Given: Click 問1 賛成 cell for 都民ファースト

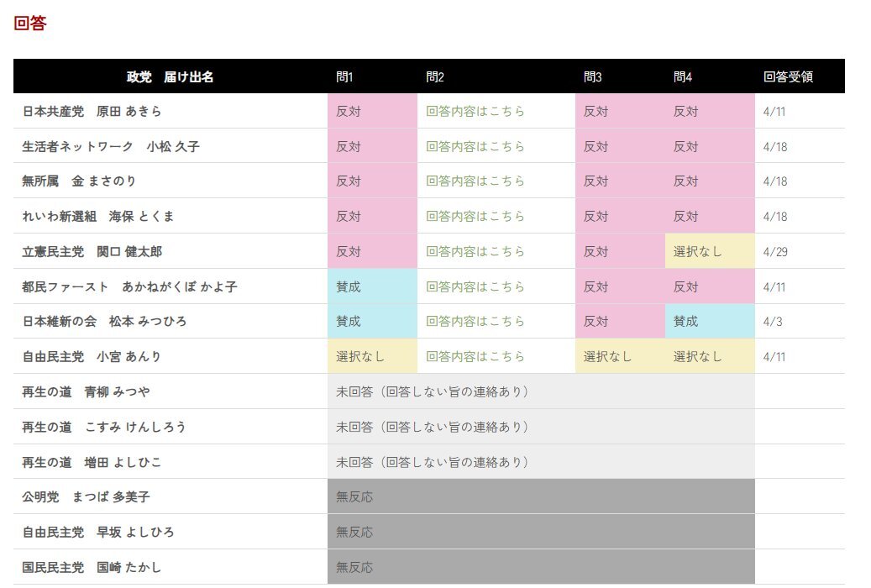Looking at the screenshot, I should pyautogui.click(x=372, y=286).
